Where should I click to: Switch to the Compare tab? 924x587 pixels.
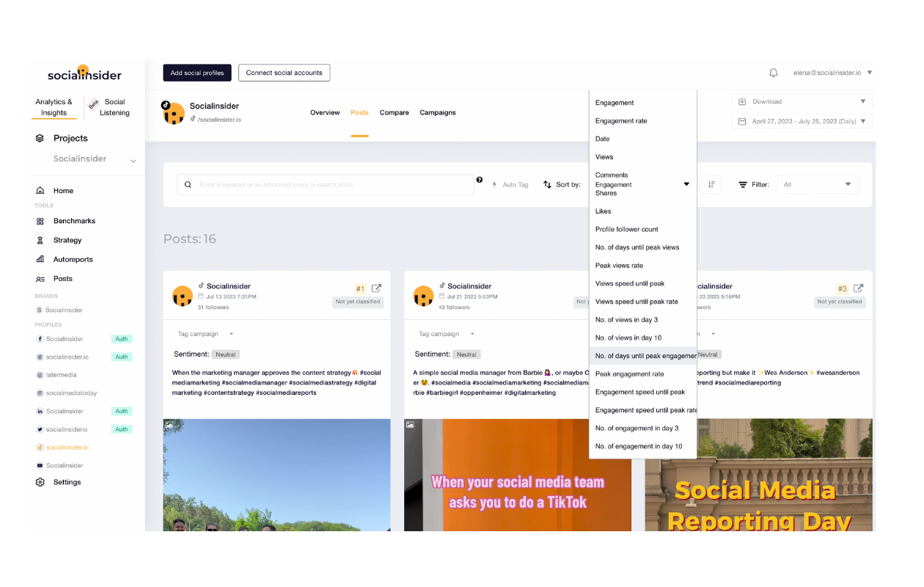pyautogui.click(x=395, y=112)
